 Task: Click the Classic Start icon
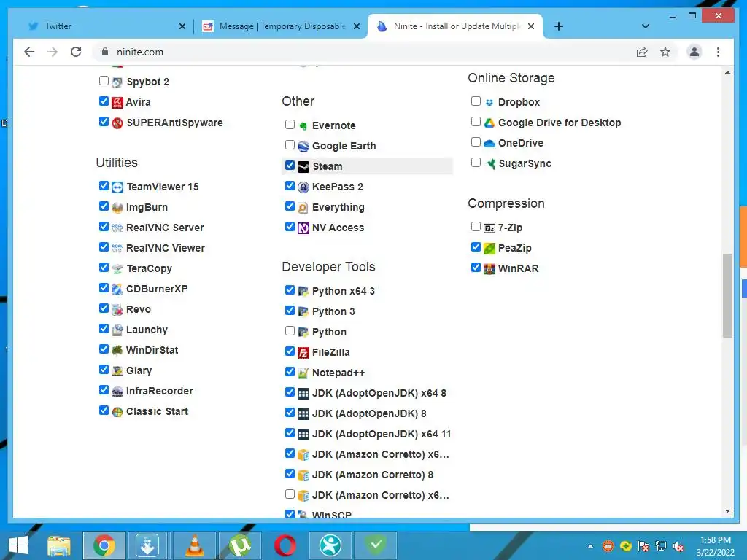click(117, 412)
